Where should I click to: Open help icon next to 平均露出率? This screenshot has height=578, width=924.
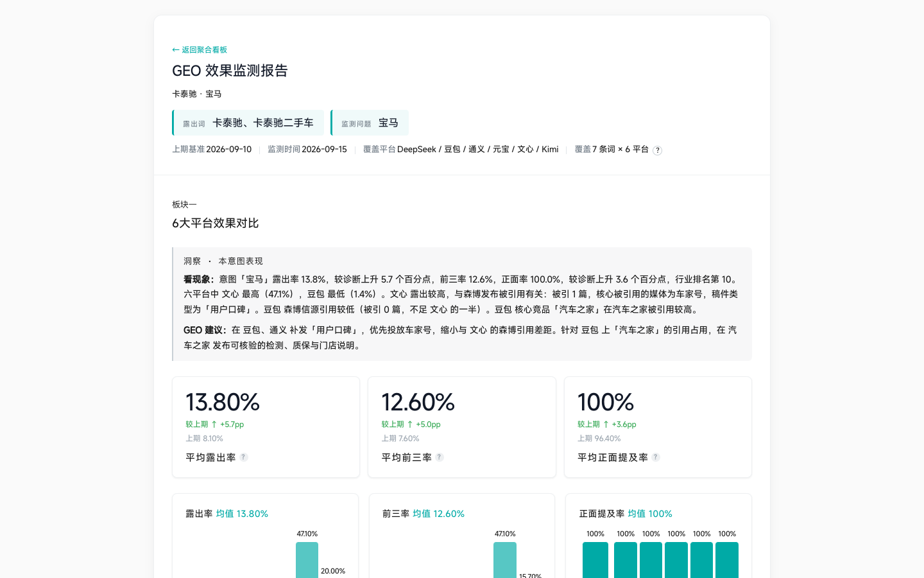244,457
